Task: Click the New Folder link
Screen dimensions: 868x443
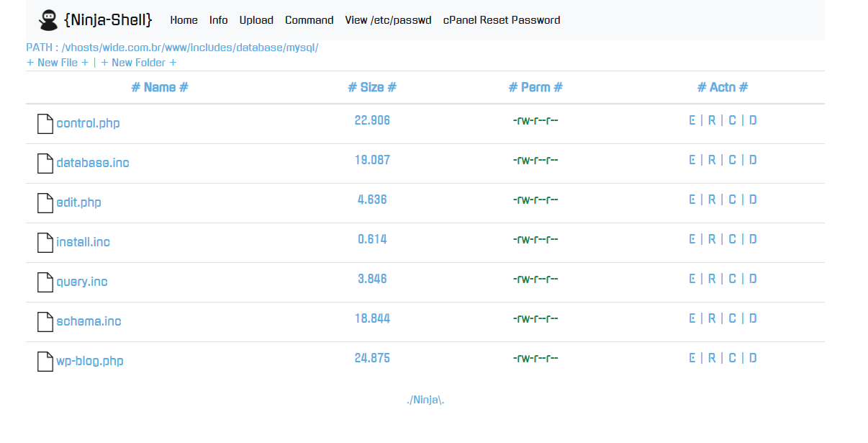Action: pos(138,63)
